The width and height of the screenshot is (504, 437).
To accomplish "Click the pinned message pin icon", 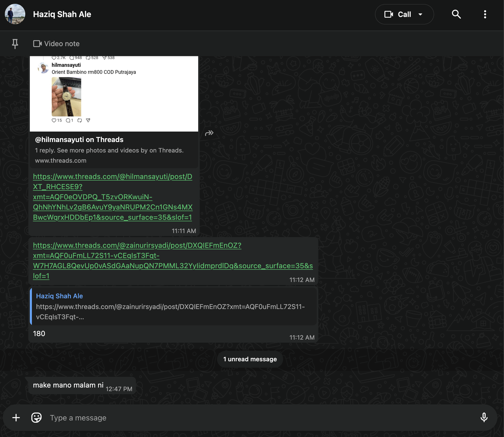I will pyautogui.click(x=15, y=44).
